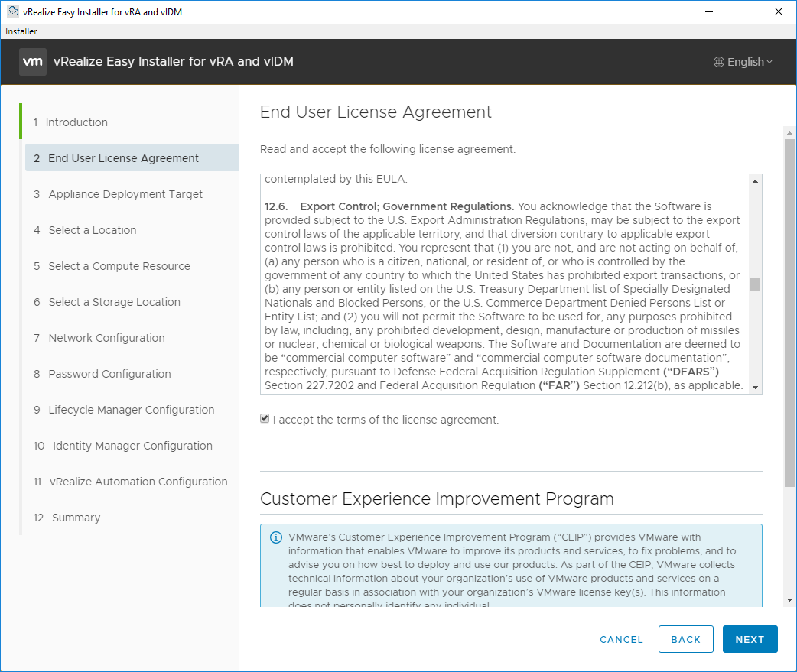Click the installer app icon in title bar
The image size is (797, 672).
(13, 11)
